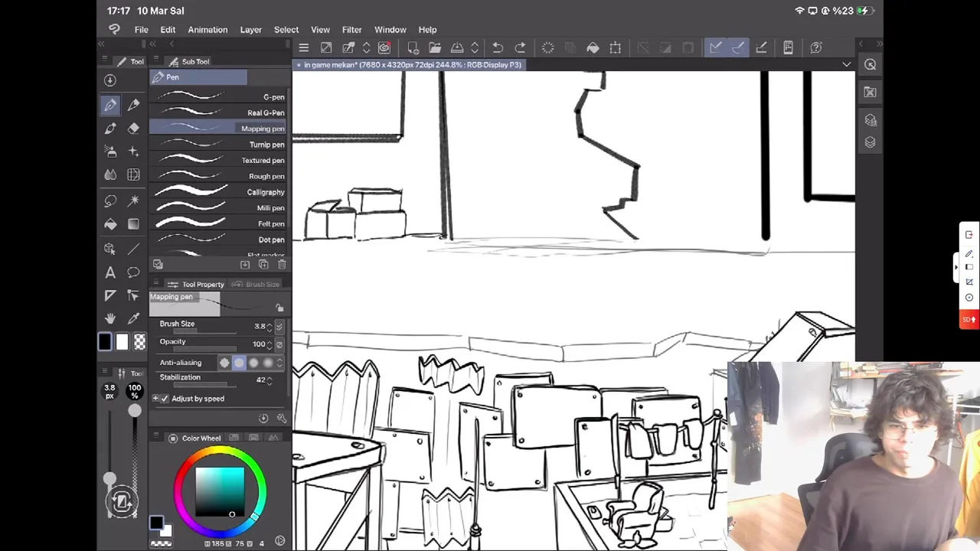Select the Eyedropper tool
This screenshot has width=980, height=551.
[134, 318]
